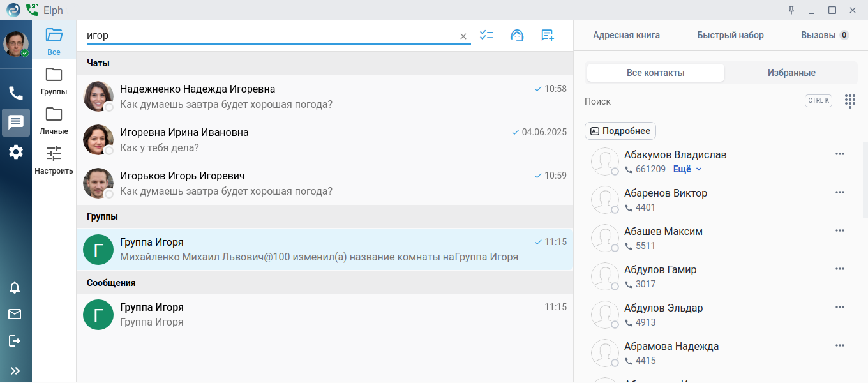This screenshot has height=383, width=868.
Task: Expand the left sidebar with double chevron
Action: coord(15,371)
